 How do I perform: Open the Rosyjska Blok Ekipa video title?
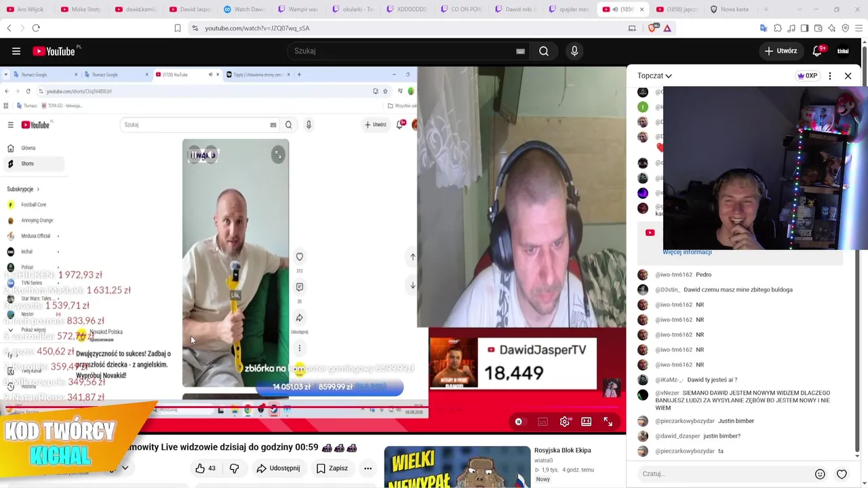tap(563, 450)
